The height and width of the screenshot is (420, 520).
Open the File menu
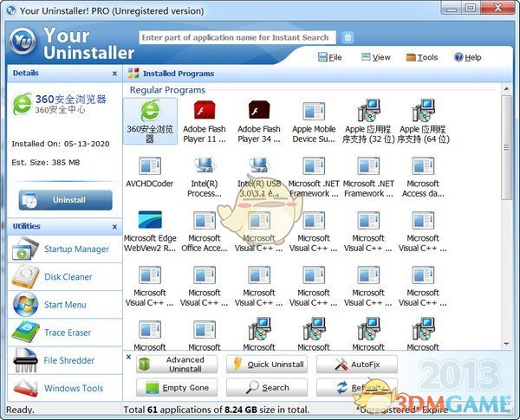330,57
